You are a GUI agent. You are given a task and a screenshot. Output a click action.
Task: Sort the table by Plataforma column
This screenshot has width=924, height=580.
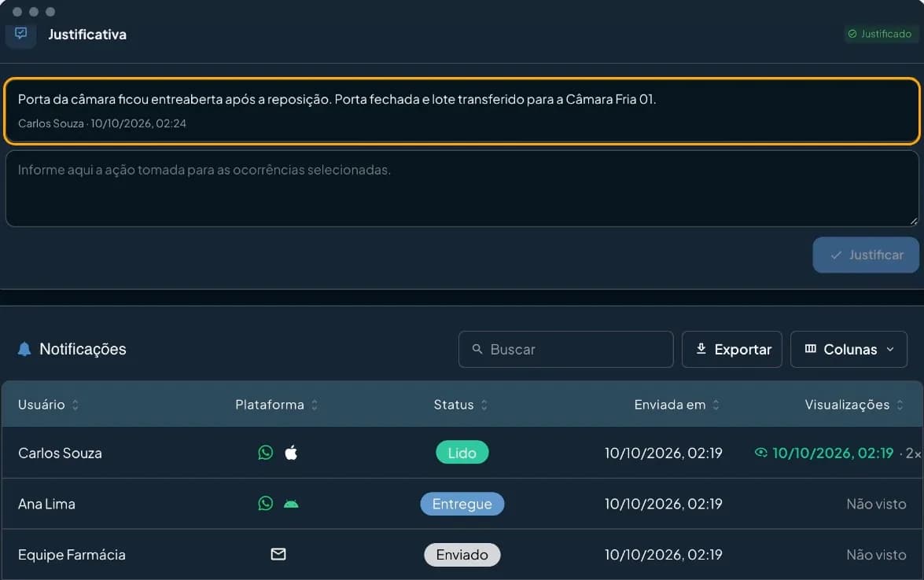click(276, 405)
